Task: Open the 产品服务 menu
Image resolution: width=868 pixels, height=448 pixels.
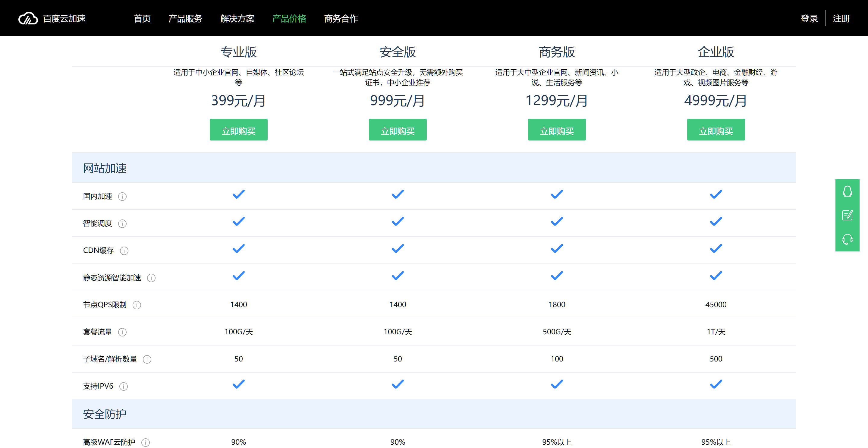Action: 185,18
